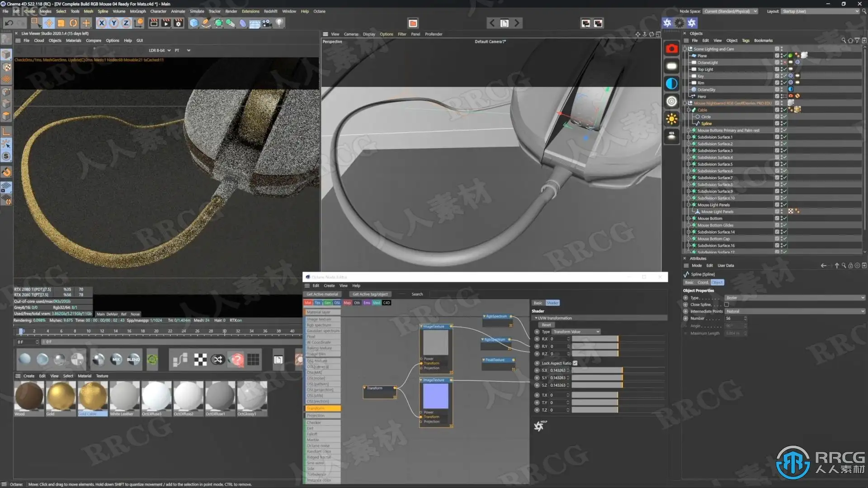Toggle the Y axis lock icon

[114, 23]
